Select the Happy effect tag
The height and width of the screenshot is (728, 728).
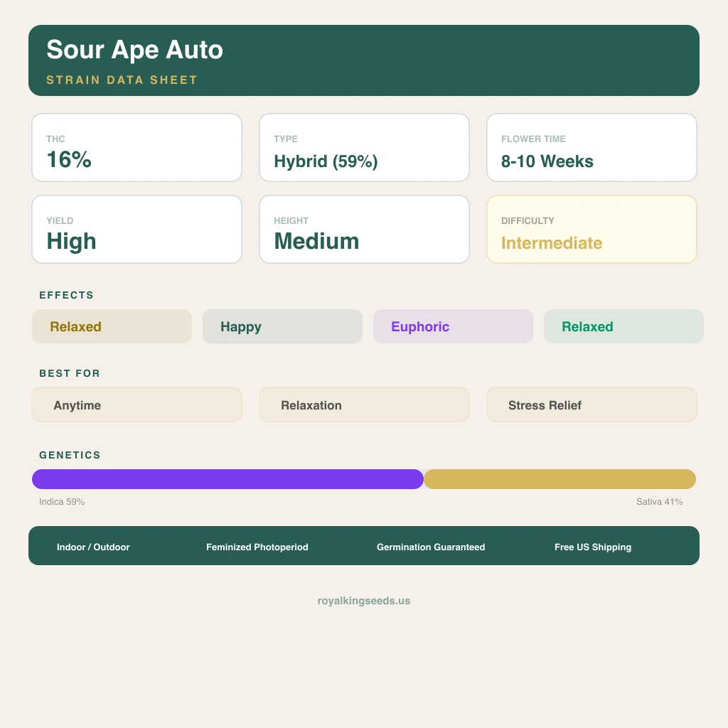tap(282, 326)
